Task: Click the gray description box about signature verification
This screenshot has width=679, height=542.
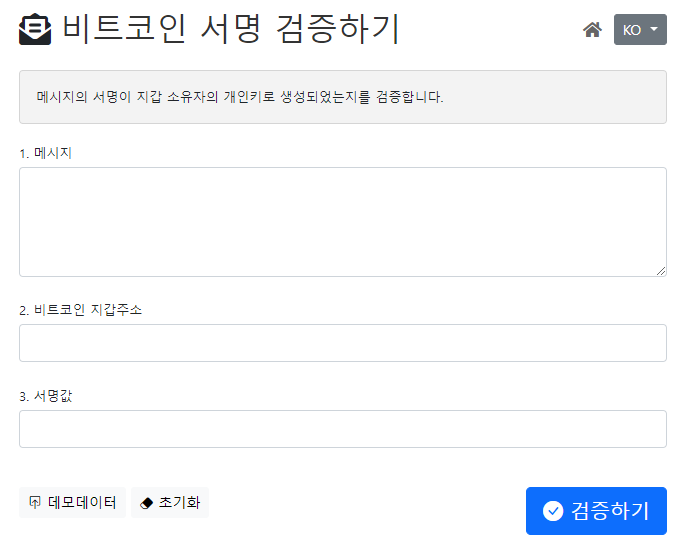Action: [343, 97]
